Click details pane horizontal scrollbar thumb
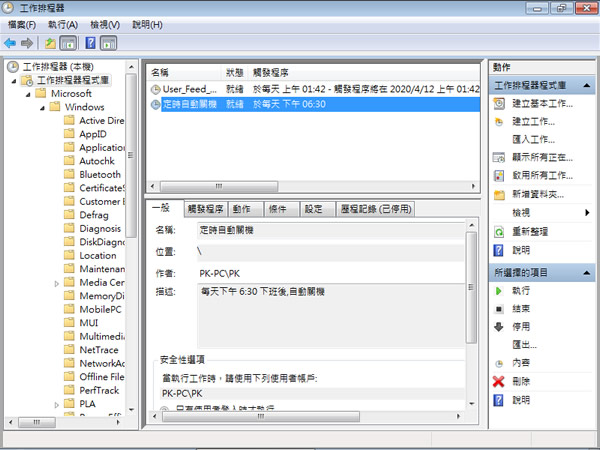This screenshot has width=600, height=450. point(261,416)
